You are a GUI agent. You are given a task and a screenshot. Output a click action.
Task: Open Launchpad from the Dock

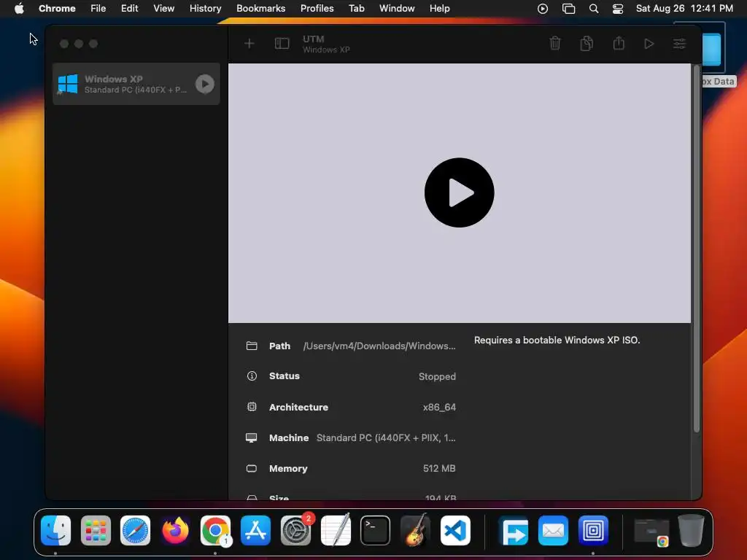(96, 531)
